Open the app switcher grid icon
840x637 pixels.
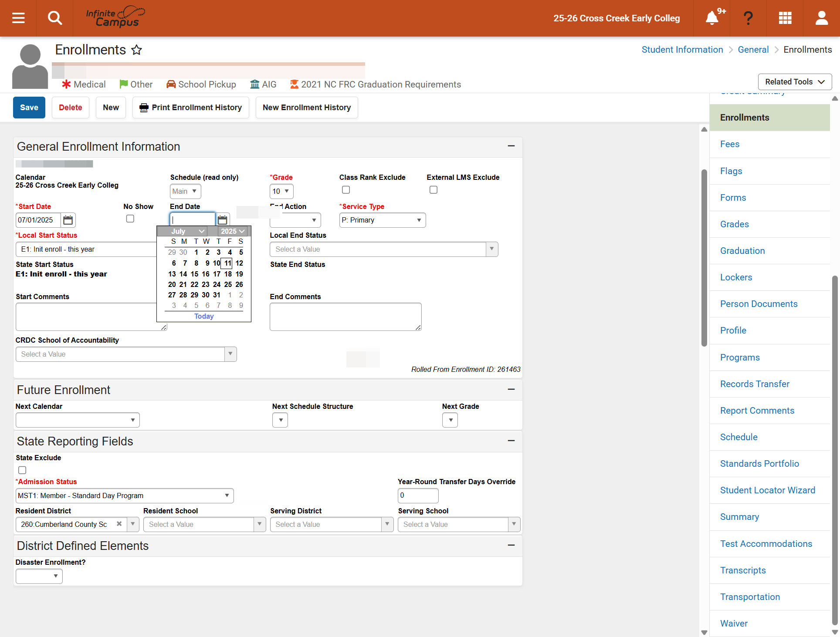(x=785, y=18)
